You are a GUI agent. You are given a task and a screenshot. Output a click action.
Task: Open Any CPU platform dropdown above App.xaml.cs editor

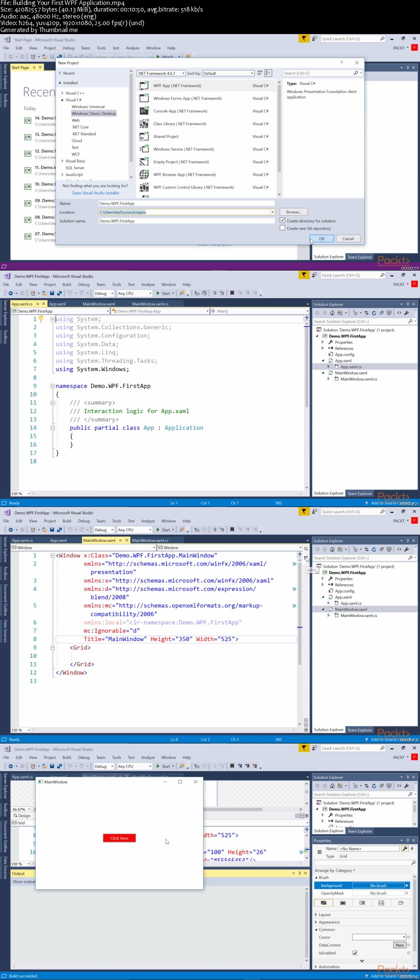(135, 293)
